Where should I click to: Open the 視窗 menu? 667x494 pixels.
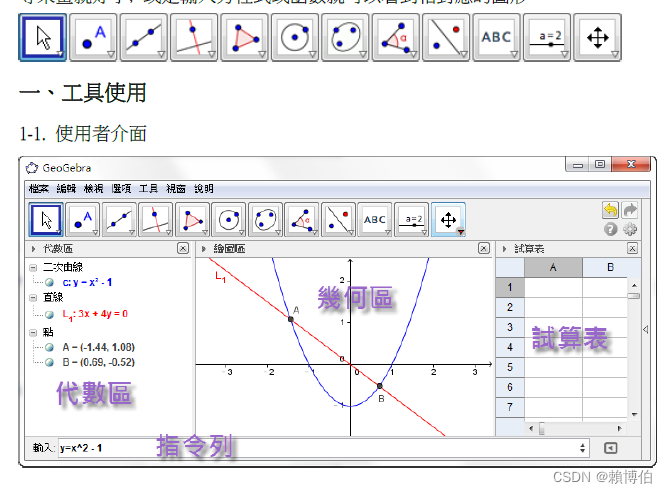click(176, 188)
